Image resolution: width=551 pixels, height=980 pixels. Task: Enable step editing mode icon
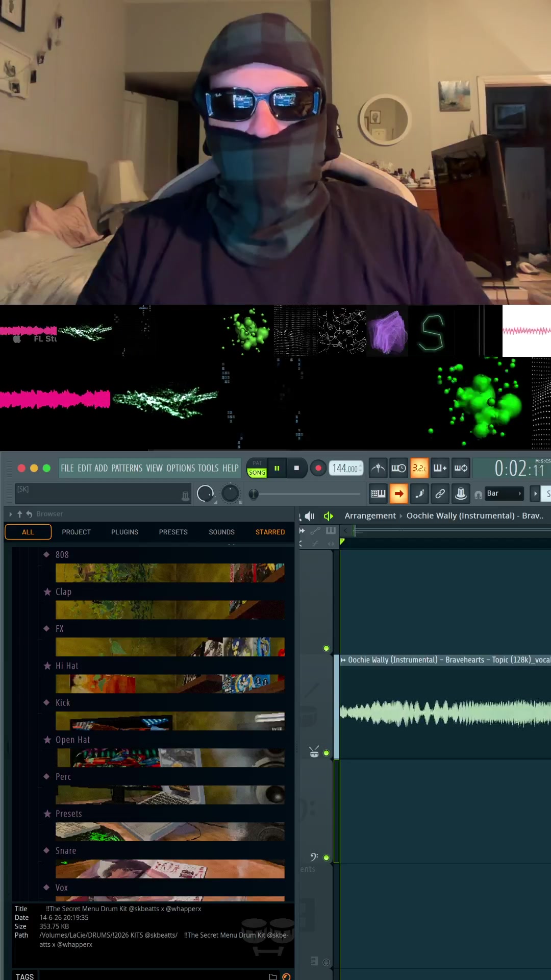[x=419, y=494]
